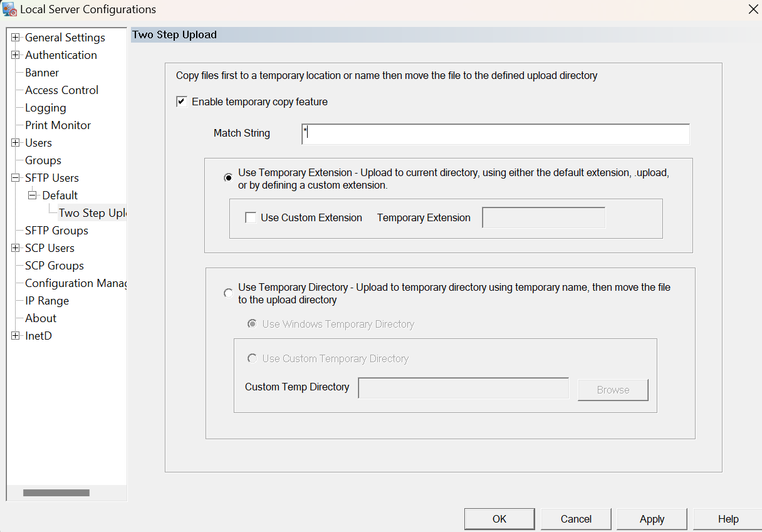Expand the General Settings tree node

[16, 38]
